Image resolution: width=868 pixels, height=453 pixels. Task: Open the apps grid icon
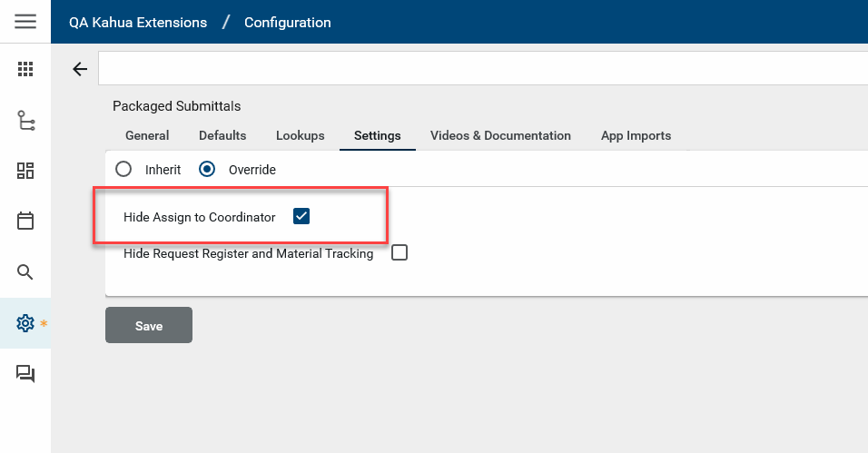coord(25,69)
